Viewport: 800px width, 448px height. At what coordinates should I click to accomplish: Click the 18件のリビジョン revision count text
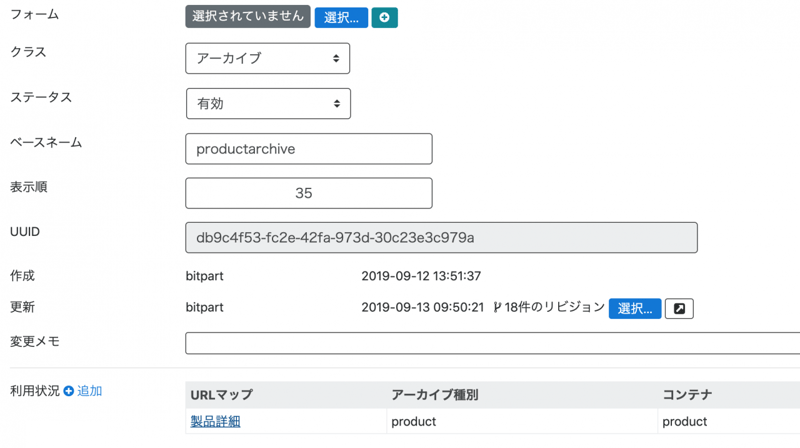(555, 308)
